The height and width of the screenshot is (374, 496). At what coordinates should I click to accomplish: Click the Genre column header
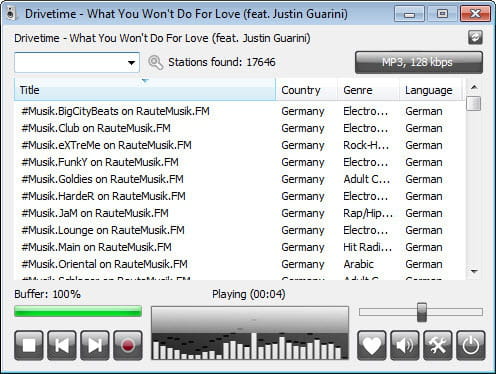pyautogui.click(x=369, y=90)
